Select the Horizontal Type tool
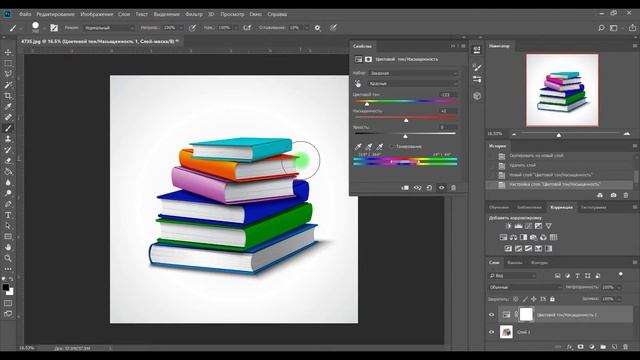The height and width of the screenshot is (360, 640). click(x=8, y=215)
